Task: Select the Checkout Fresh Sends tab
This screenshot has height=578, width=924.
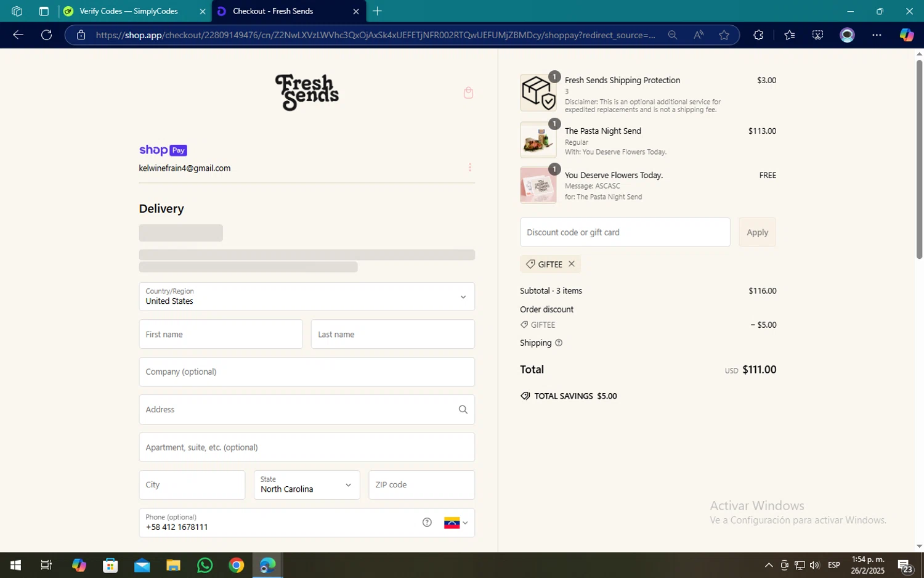Action: pos(273,11)
